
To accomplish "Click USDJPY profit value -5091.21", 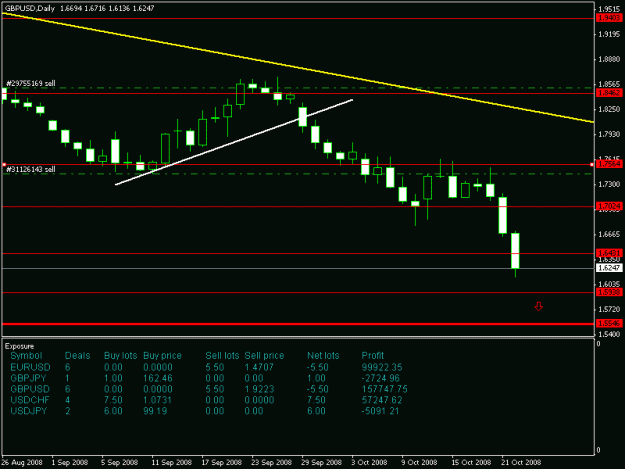I will tap(380, 411).
